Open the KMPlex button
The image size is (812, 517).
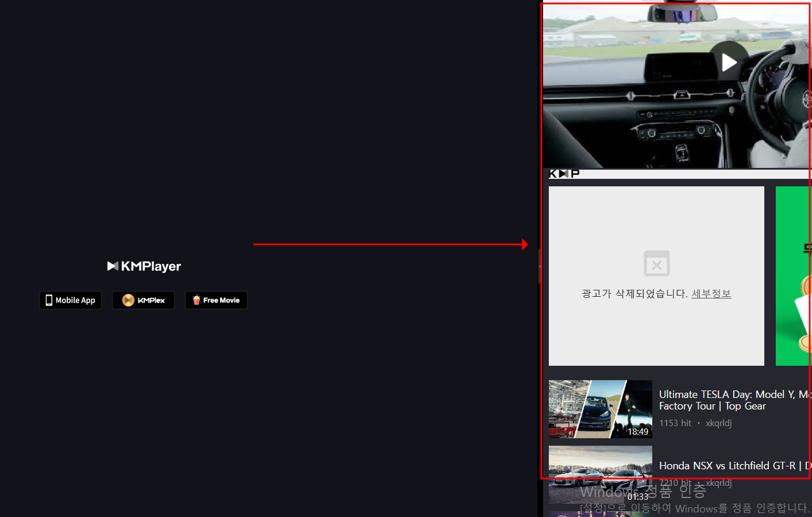(x=143, y=300)
